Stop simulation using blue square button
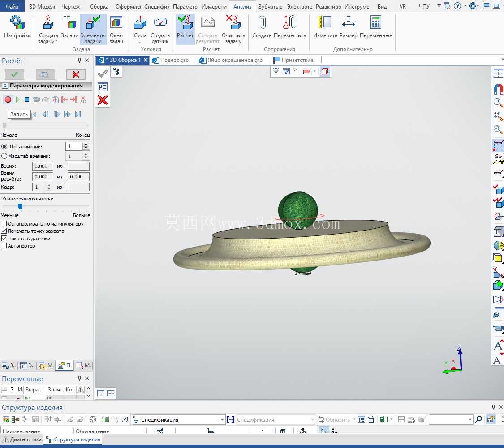504x448 pixels. coord(27,100)
